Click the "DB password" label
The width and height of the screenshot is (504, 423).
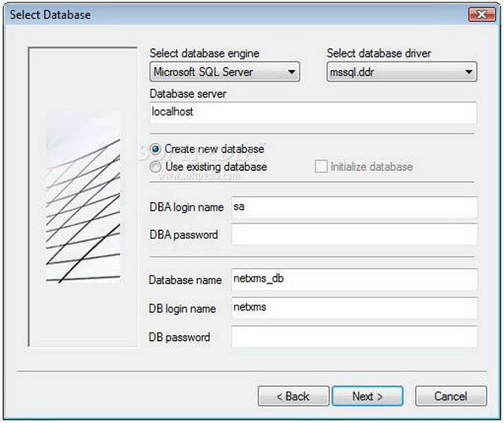point(179,337)
